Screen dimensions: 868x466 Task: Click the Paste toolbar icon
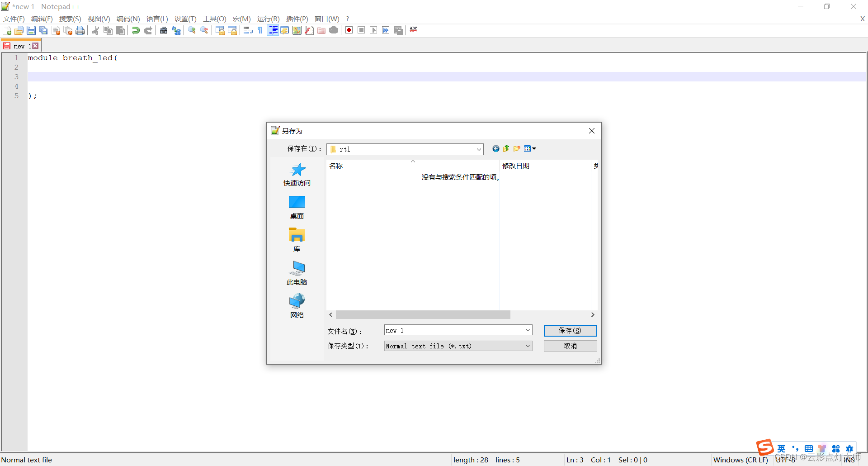120,30
